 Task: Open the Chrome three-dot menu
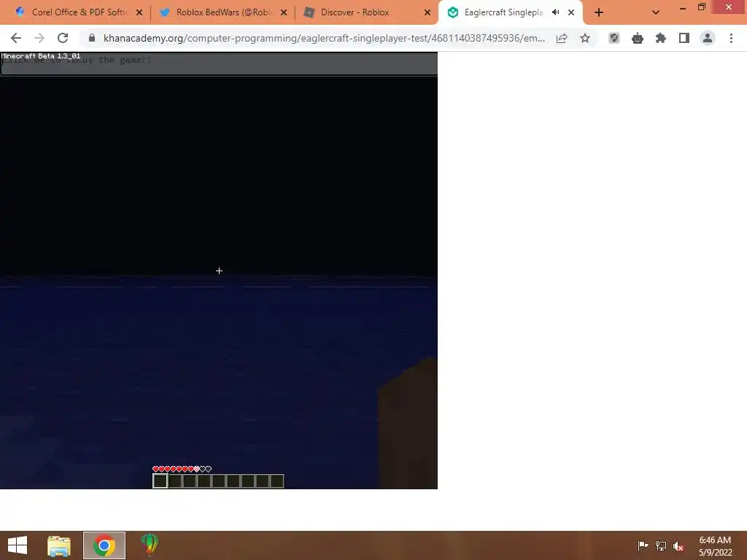(x=731, y=38)
